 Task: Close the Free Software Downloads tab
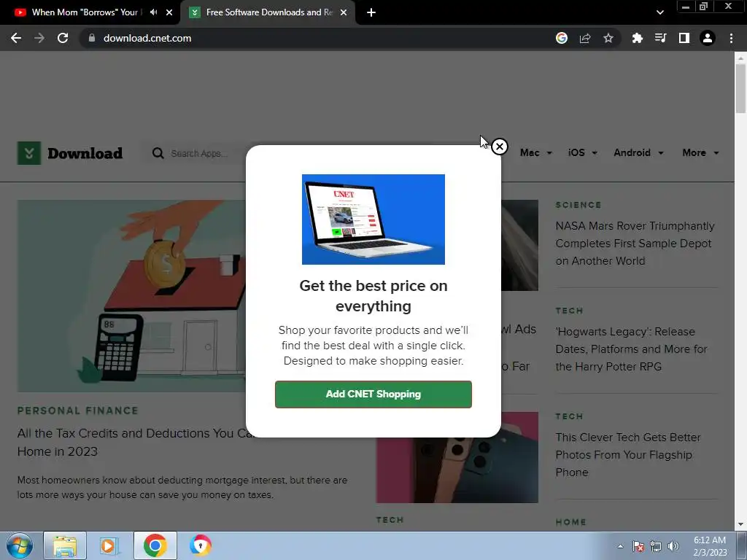coord(344,12)
